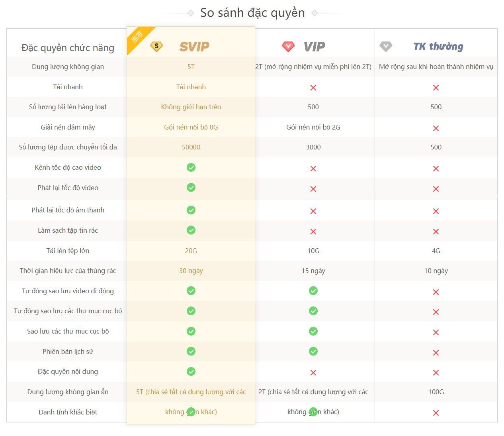
Task: Click SVIP green check for Phát lại tốc độ âm thanh
Action: tap(191, 210)
